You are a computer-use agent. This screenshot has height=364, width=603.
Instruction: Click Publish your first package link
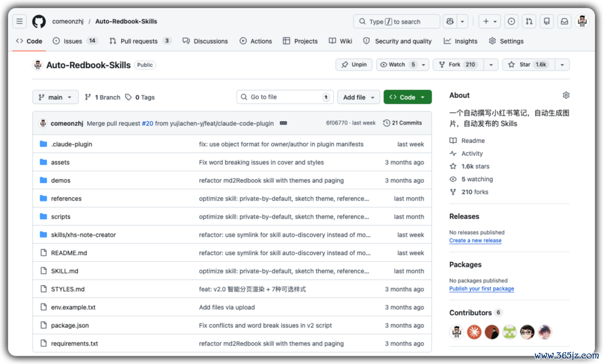481,289
